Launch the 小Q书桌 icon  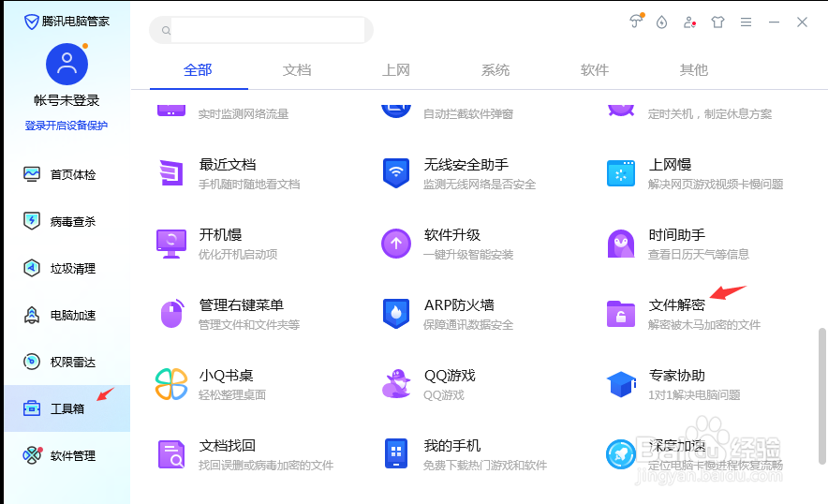pyautogui.click(x=171, y=384)
